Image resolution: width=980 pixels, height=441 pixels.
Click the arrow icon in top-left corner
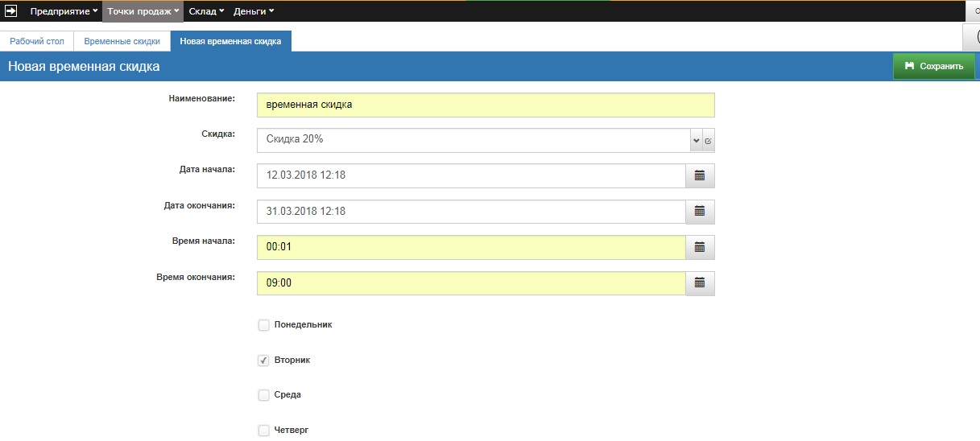(11, 11)
